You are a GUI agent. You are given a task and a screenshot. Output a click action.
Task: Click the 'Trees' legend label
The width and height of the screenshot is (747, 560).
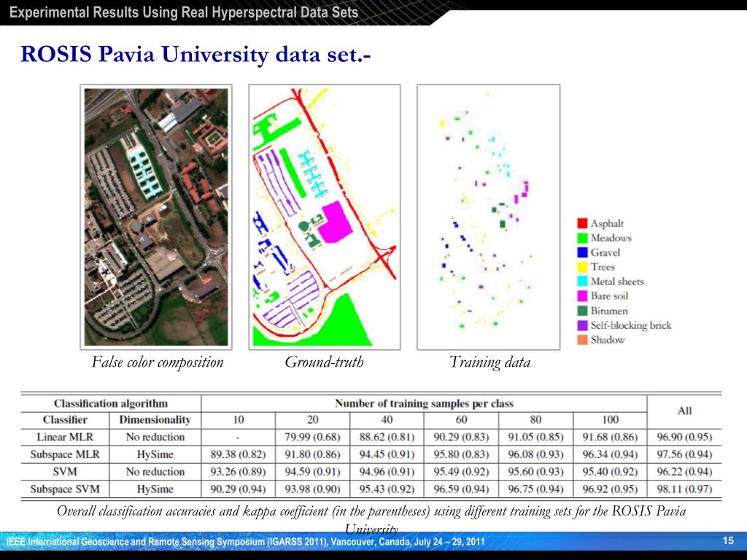(603, 267)
